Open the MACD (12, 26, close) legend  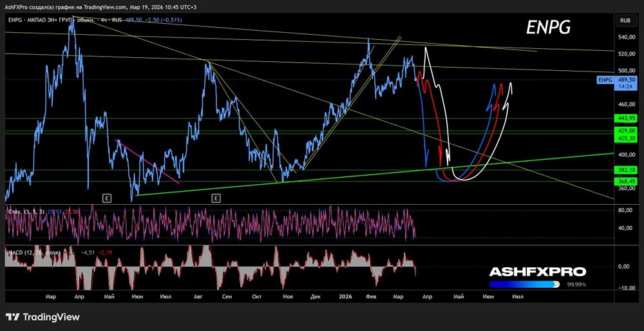click(x=35, y=252)
